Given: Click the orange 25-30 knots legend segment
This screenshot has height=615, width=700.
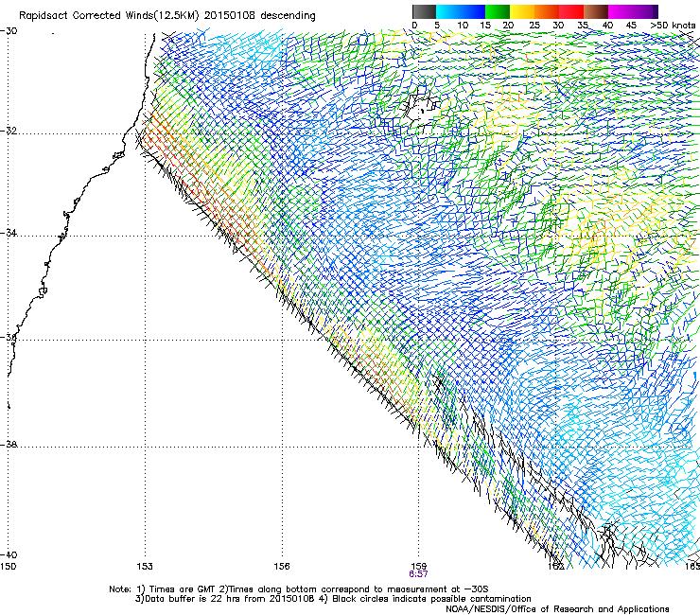Looking at the screenshot, I should 547,11.
